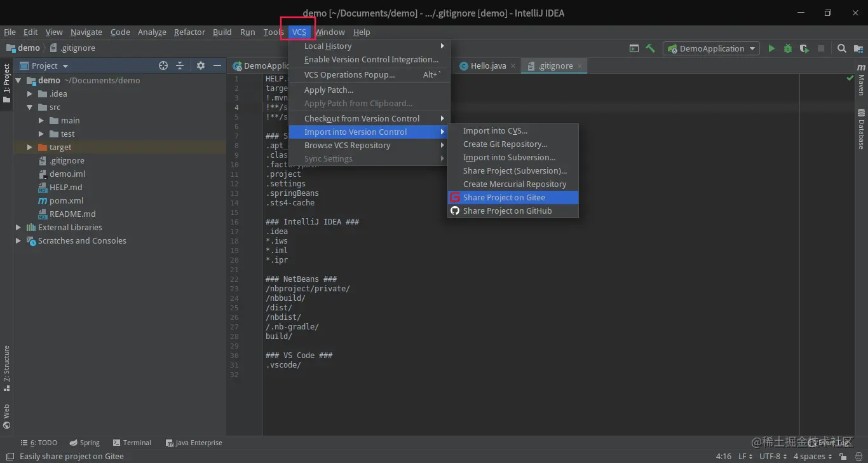Screen dimensions: 868x463
Task: Hide the Project panel with minus icon
Action: click(217, 66)
